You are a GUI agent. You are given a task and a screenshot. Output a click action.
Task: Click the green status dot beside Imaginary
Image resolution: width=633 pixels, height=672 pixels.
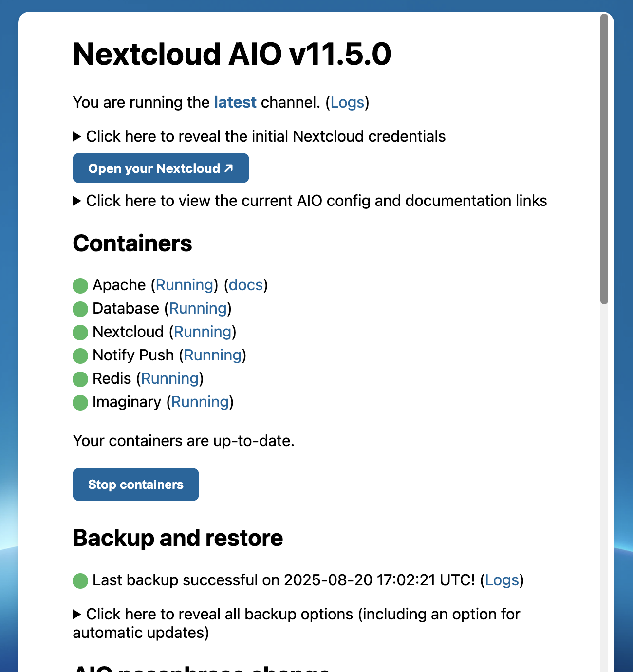pyautogui.click(x=80, y=403)
